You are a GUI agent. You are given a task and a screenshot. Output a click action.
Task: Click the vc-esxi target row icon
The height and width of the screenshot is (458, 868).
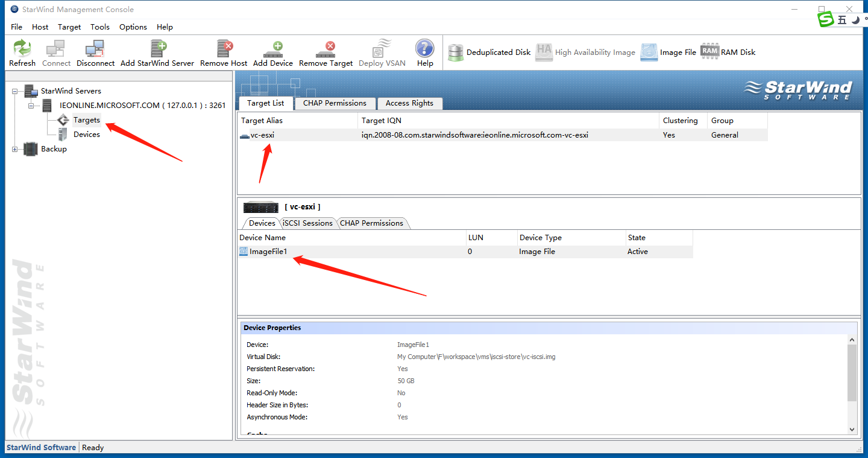[245, 136]
